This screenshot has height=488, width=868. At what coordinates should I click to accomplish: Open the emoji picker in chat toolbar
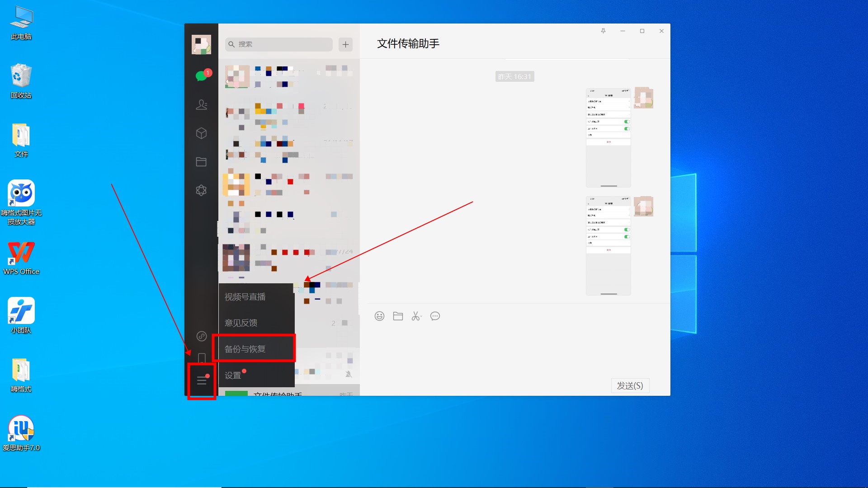[x=379, y=316]
